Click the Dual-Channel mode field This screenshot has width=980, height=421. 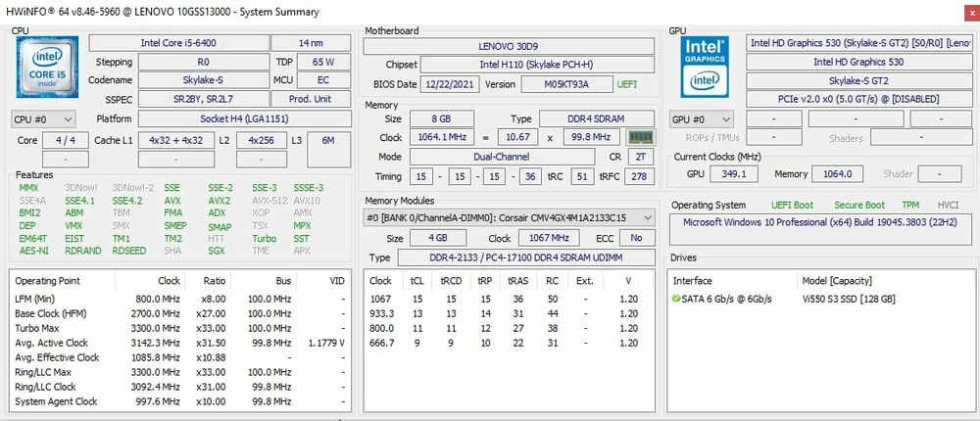click(502, 157)
